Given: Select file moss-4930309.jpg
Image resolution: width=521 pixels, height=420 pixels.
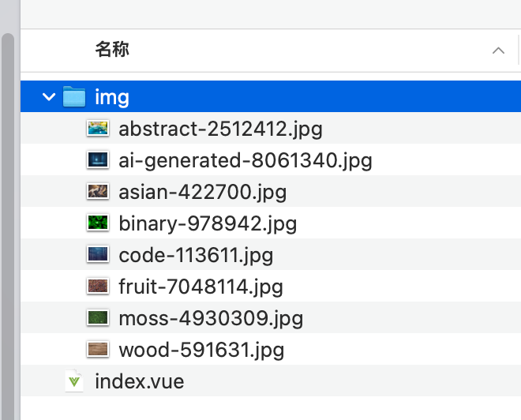Looking at the screenshot, I should [211, 318].
